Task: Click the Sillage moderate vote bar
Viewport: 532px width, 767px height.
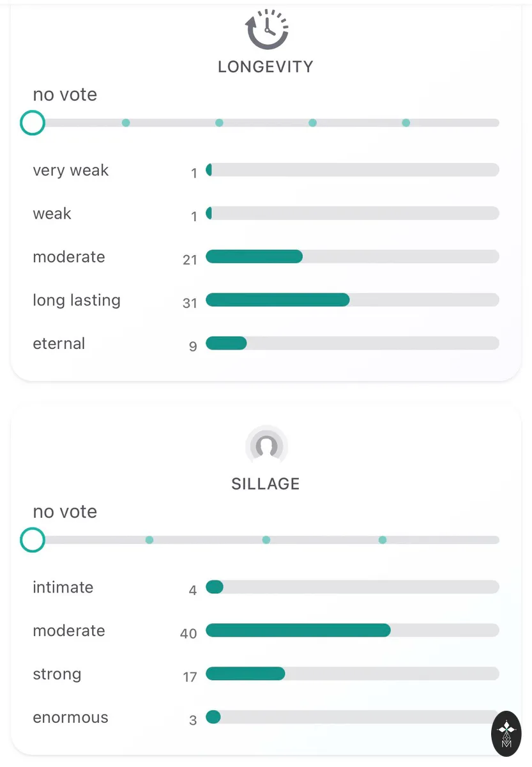Action: coord(352,631)
